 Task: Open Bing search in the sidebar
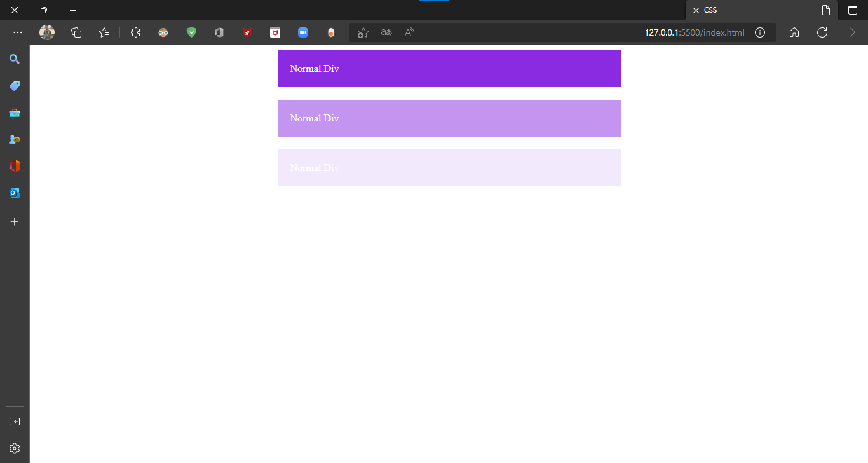pyautogui.click(x=15, y=59)
